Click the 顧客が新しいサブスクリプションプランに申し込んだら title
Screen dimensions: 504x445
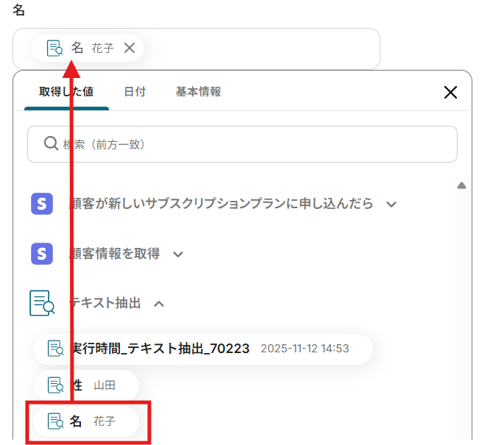coord(221,204)
